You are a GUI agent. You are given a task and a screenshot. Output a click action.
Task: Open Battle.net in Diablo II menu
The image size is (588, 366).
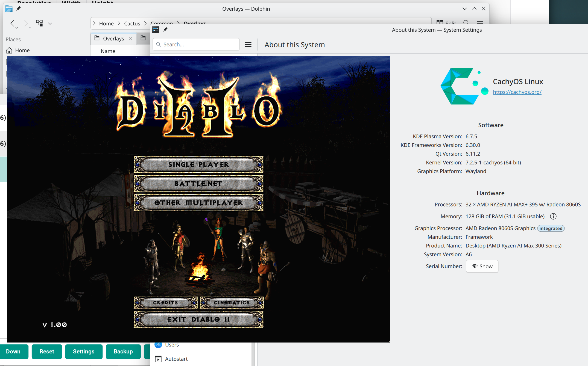click(x=198, y=184)
